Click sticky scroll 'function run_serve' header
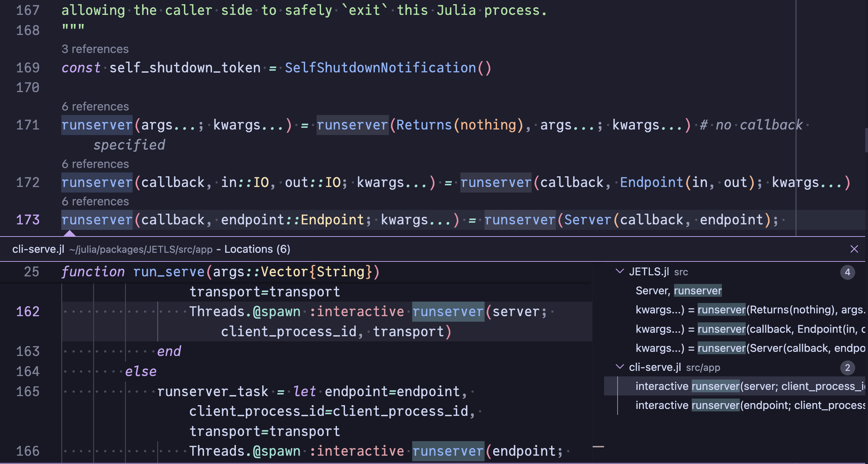The height and width of the screenshot is (464, 868). (x=221, y=272)
